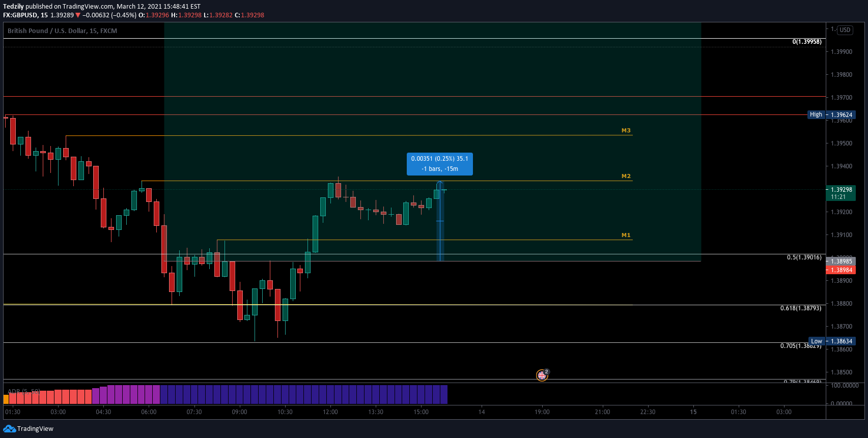Select the M1 level label
This screenshot has height=438, width=868.
pyautogui.click(x=626, y=236)
